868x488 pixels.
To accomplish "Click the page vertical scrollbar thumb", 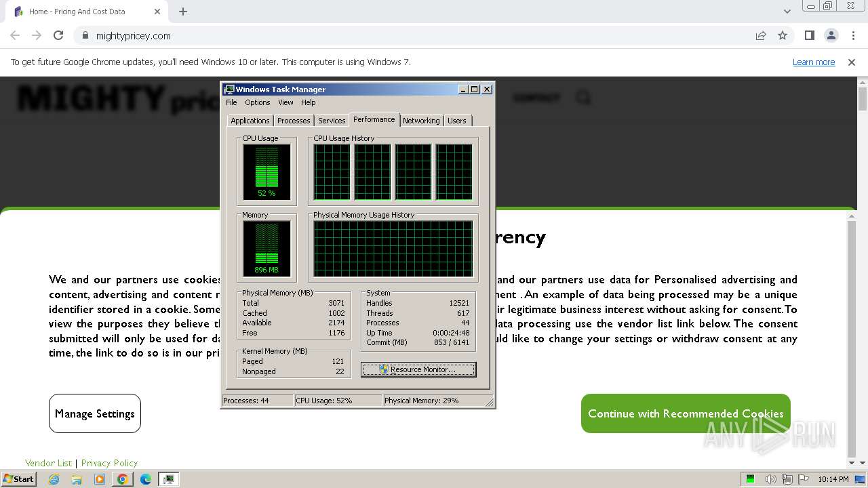I will pos(863,99).
